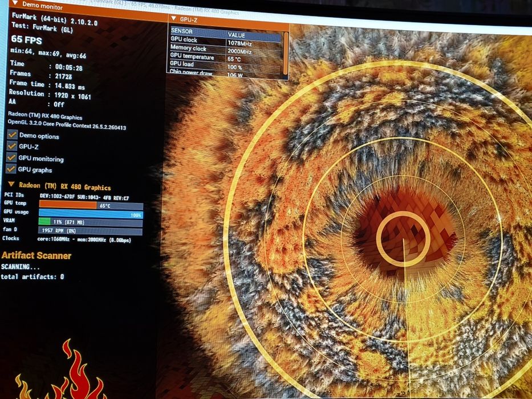Collapse the Demo monitor panel
This screenshot has width=532, height=399.
[15, 3]
